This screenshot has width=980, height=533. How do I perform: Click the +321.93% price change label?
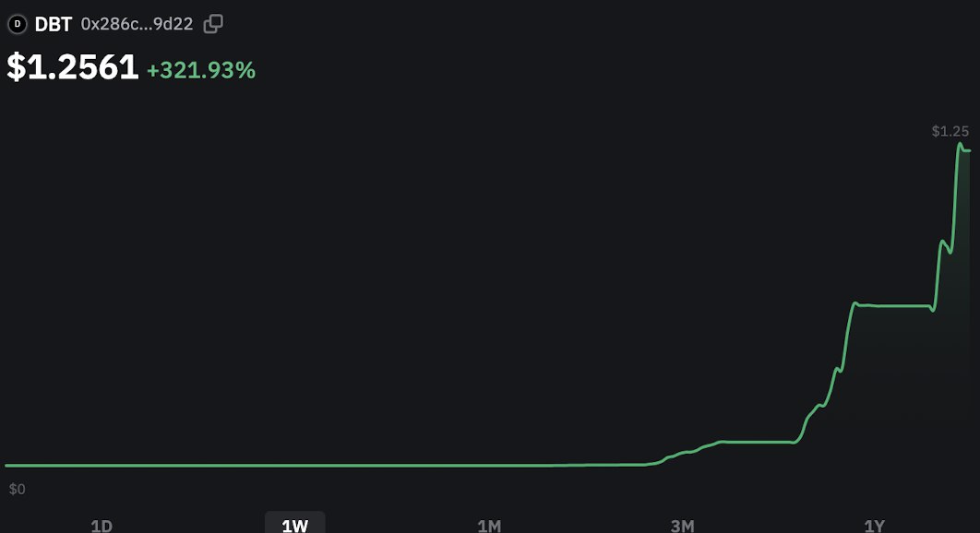coord(200,70)
